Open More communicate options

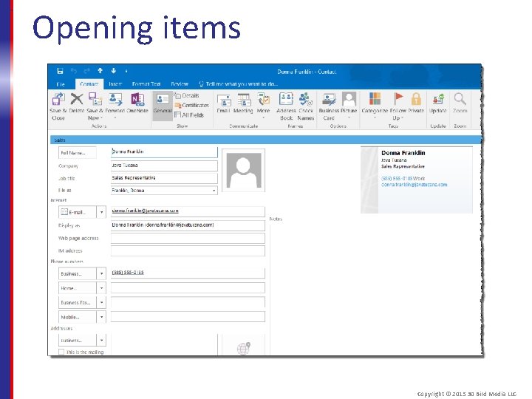click(x=263, y=106)
